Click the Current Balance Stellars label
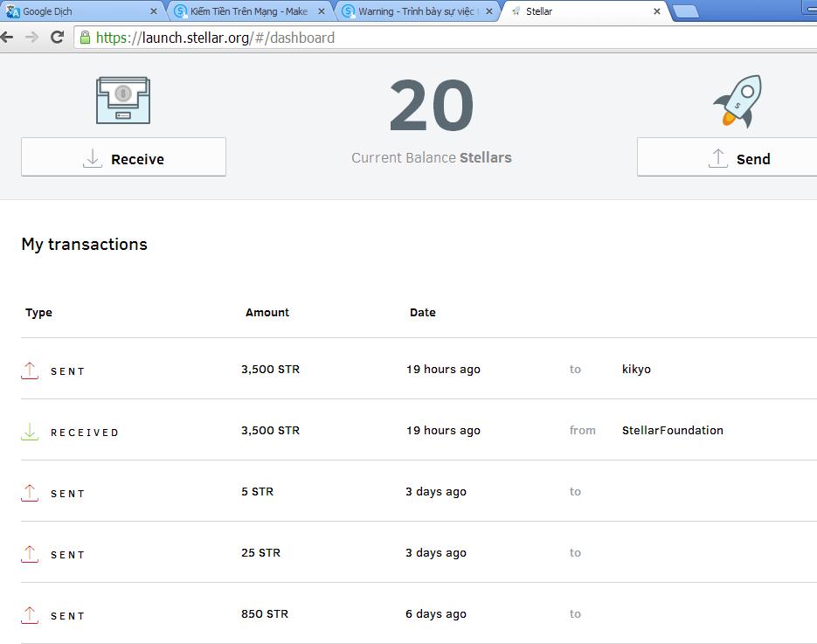 pos(432,157)
